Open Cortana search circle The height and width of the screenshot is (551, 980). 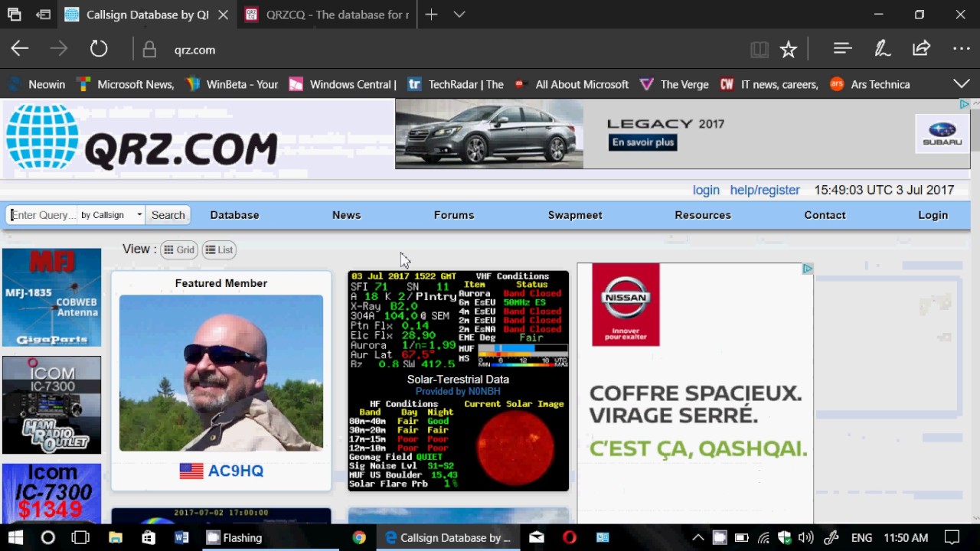47,537
